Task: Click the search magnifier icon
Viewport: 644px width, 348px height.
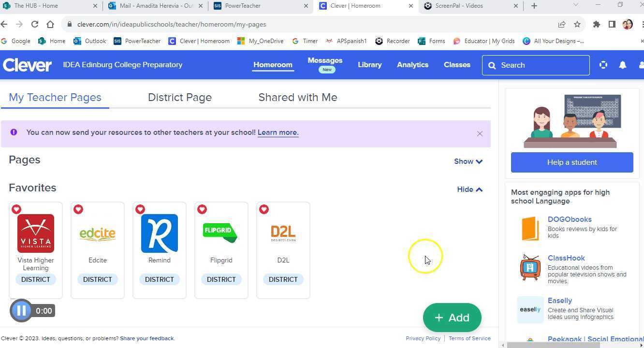Action: tap(492, 65)
